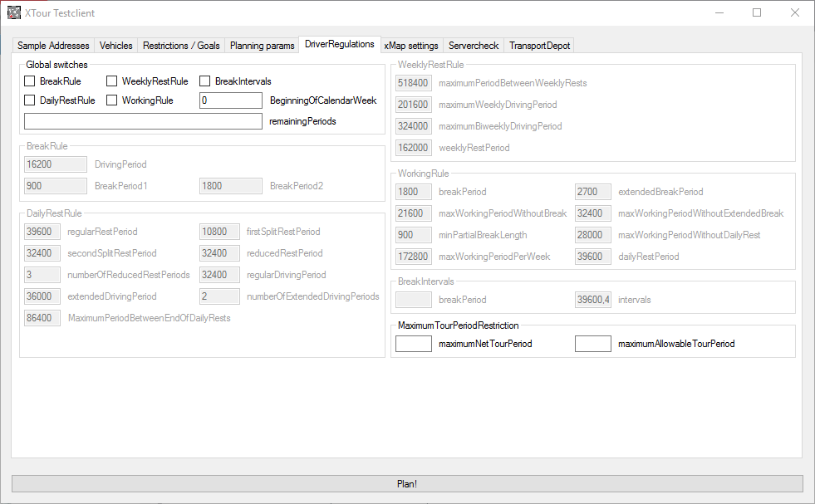
Task: Click the XTour Testclient app icon
Action: coord(14,13)
